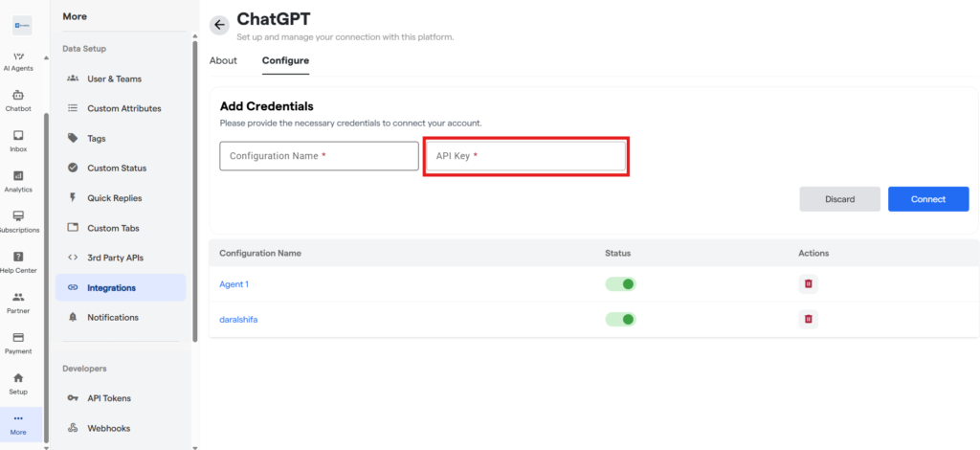
Task: Open the Chatbot icon in left rail
Action: 18,96
